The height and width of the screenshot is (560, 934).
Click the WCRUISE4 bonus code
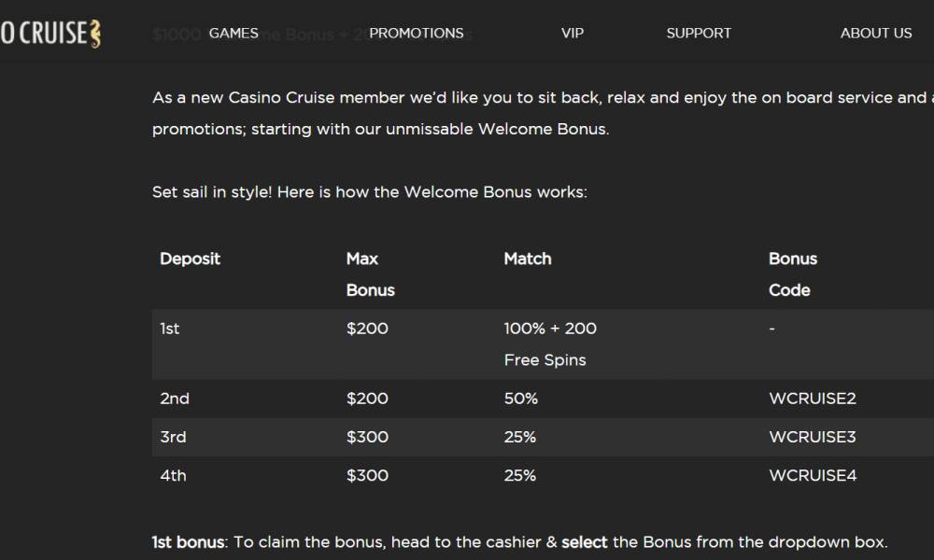[x=812, y=475]
